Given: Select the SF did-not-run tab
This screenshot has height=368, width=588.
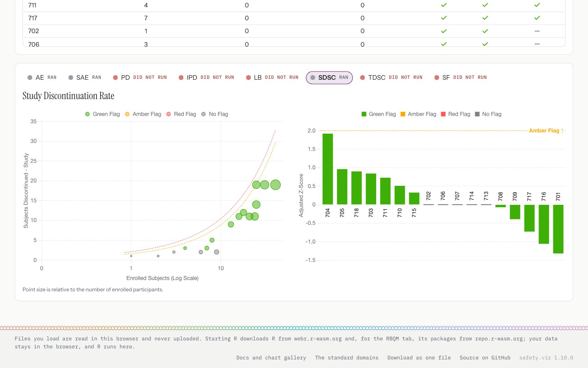Looking at the screenshot, I should (x=461, y=78).
